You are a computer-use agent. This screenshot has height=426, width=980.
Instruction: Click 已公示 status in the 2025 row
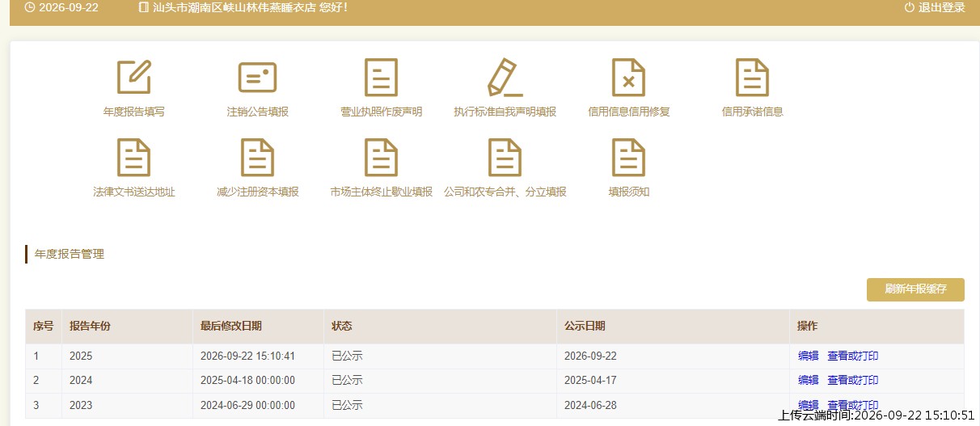pyautogui.click(x=347, y=356)
